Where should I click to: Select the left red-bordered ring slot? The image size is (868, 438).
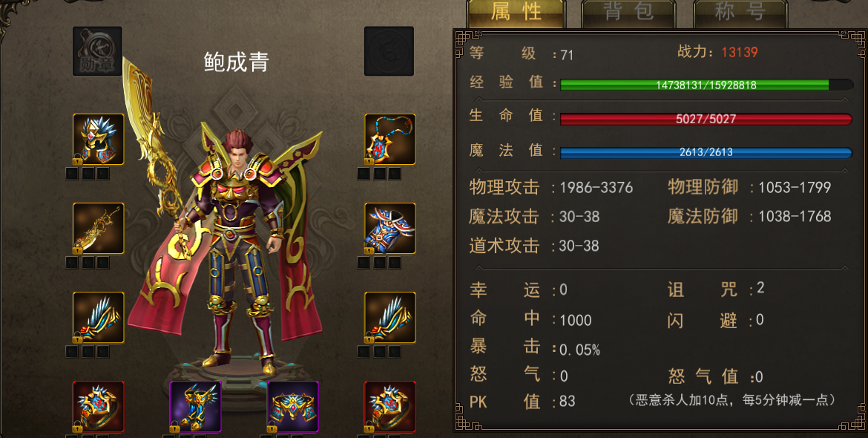pyautogui.click(x=99, y=406)
